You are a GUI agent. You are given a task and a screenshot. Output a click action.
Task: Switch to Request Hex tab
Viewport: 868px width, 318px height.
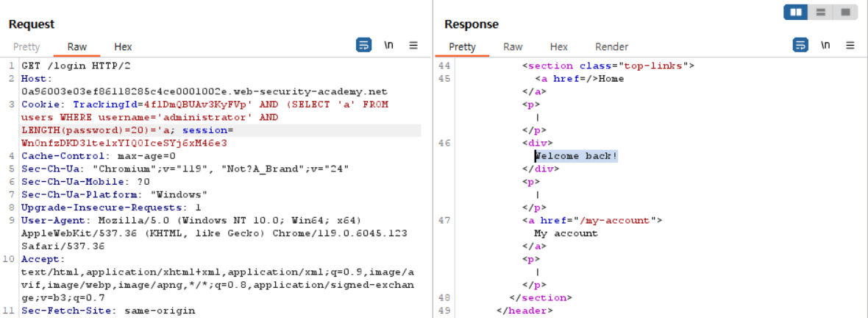click(123, 47)
